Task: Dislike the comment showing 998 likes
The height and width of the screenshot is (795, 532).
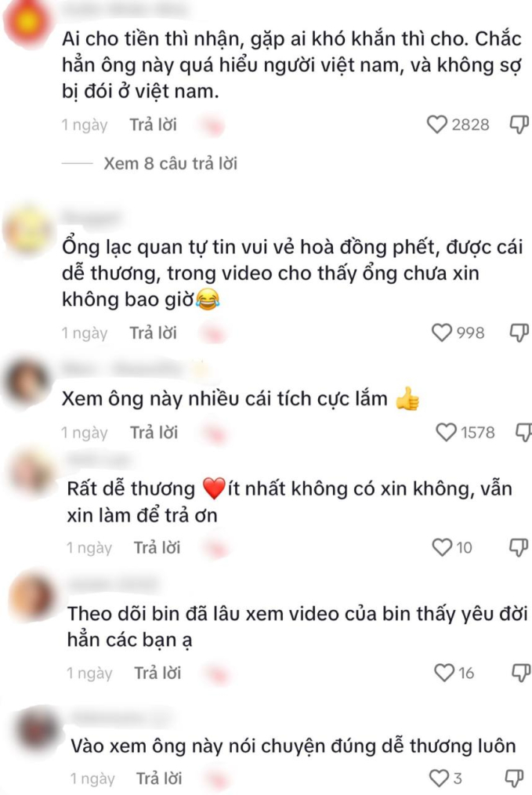Action: tap(519, 332)
